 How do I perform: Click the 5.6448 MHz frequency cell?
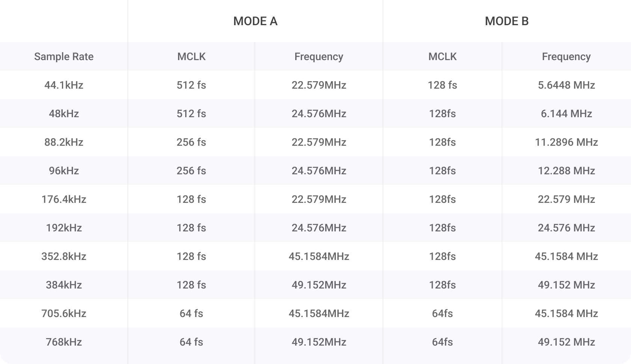pyautogui.click(x=566, y=85)
